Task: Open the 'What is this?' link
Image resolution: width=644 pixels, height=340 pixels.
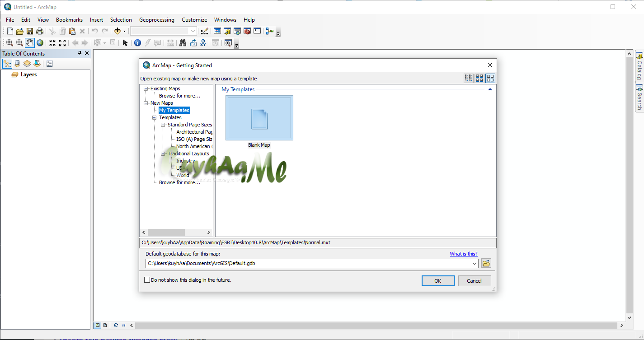Action: 463,254
